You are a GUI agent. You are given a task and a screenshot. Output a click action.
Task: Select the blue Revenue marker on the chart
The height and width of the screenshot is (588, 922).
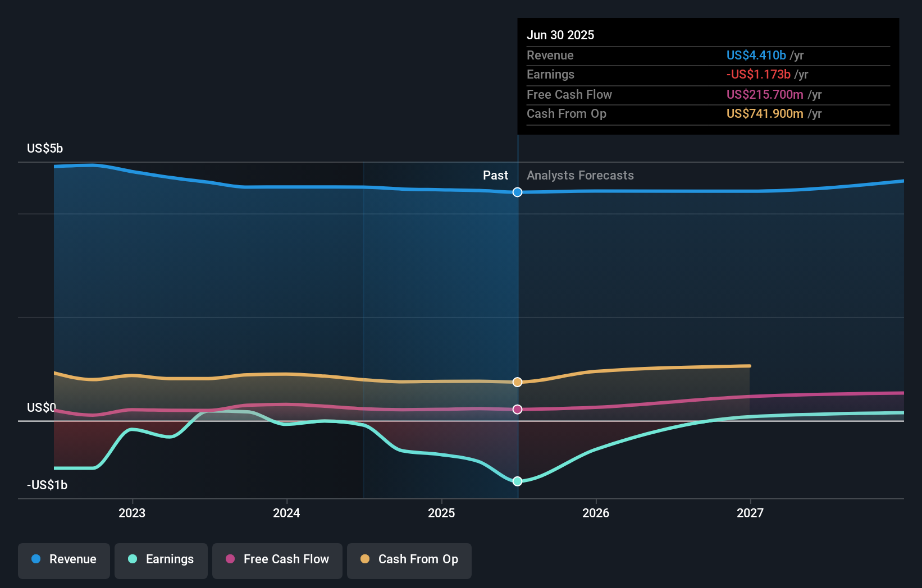click(517, 192)
